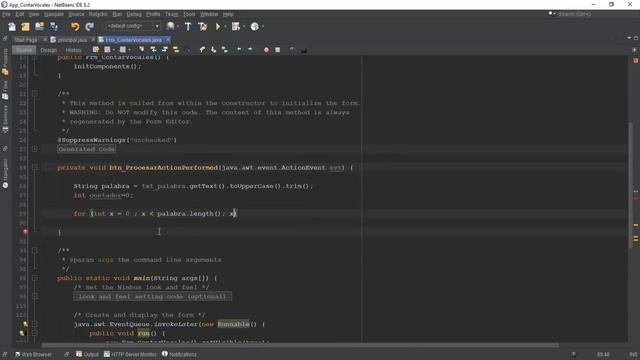Open the Debug menu
The height and width of the screenshot is (360, 640).
click(x=134, y=14)
